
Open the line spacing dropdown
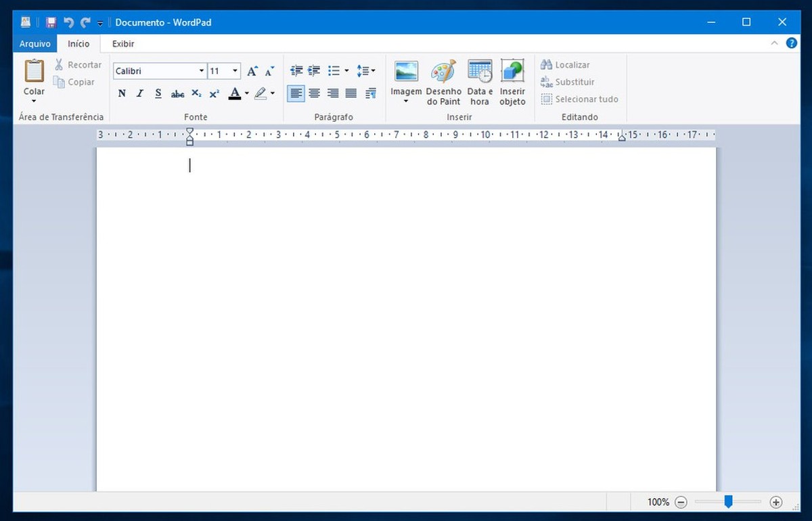(365, 70)
